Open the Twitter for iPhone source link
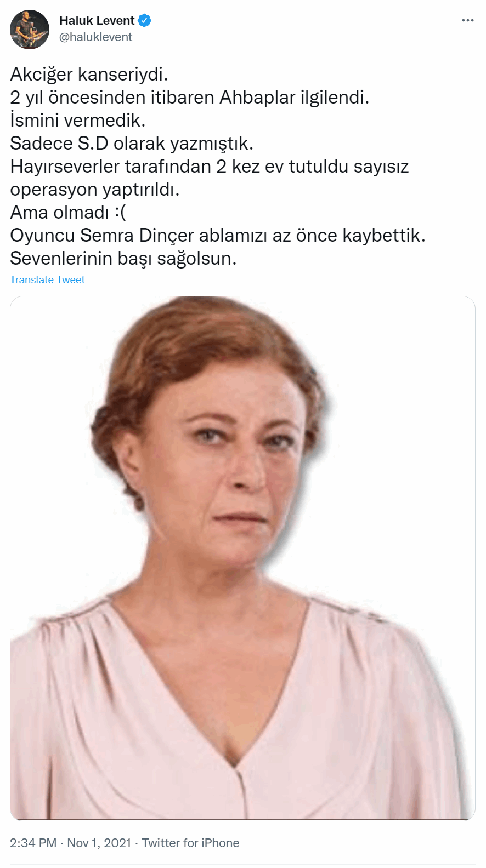 [x=190, y=843]
